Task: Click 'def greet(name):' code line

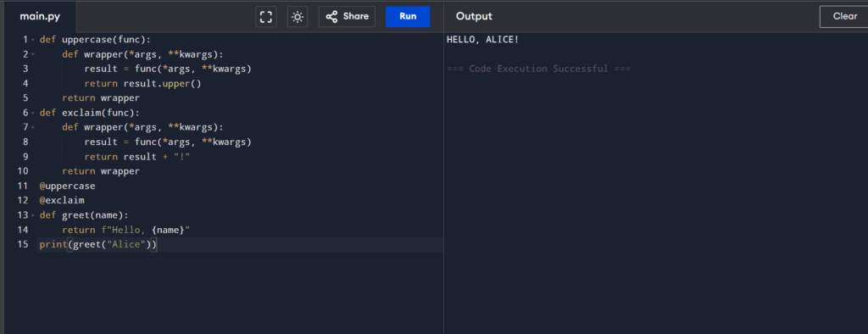Action: (84, 215)
